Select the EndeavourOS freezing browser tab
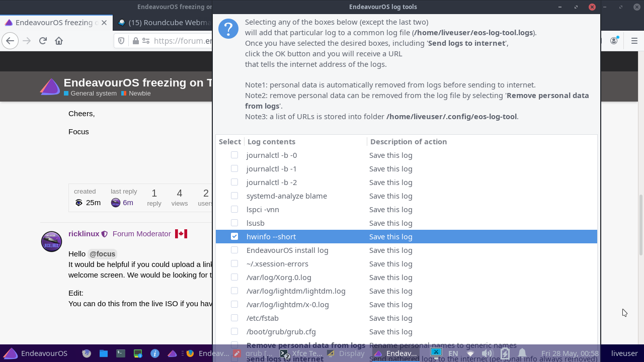Image resolution: width=644 pixels, height=362 pixels. pyautogui.click(x=55, y=23)
